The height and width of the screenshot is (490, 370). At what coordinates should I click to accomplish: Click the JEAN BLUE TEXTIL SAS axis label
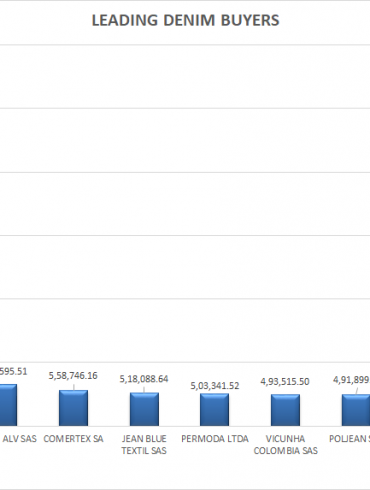click(x=144, y=445)
